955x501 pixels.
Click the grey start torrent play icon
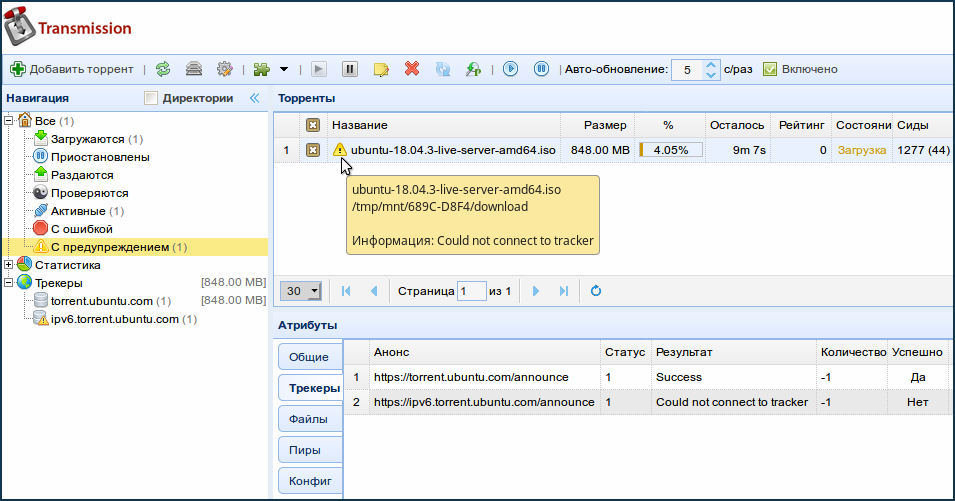coord(319,69)
